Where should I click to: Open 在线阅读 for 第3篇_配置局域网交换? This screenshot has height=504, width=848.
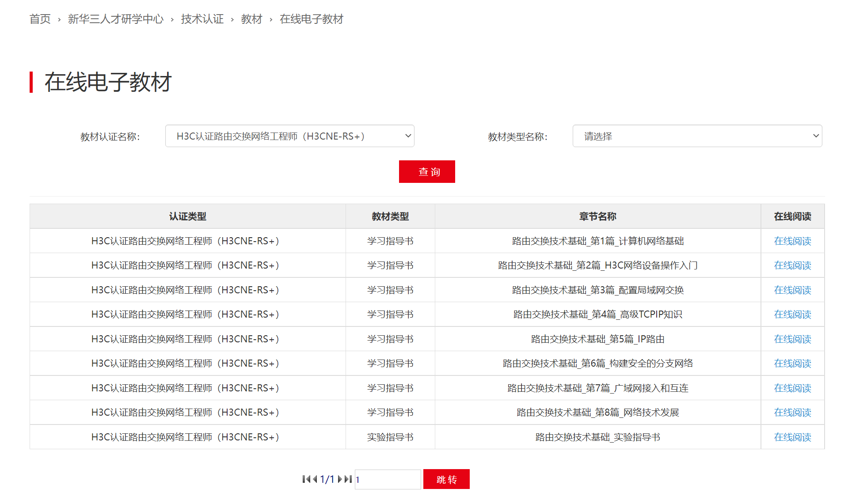click(793, 290)
